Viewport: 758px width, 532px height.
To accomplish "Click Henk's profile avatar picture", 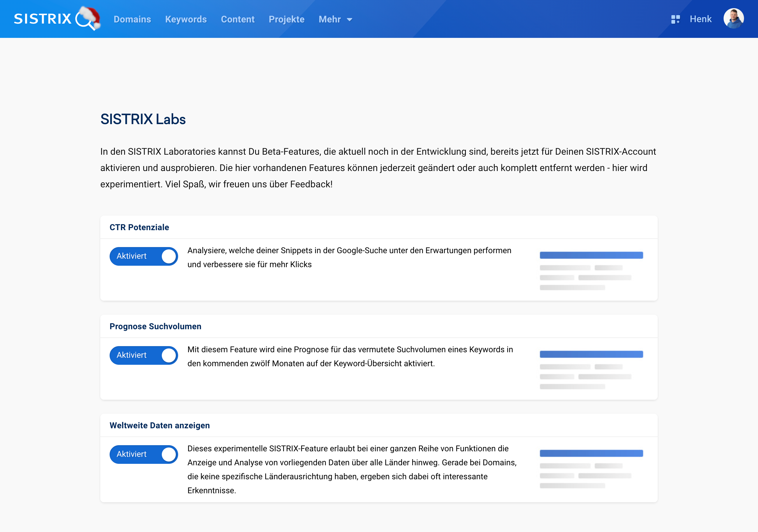I will tap(734, 18).
